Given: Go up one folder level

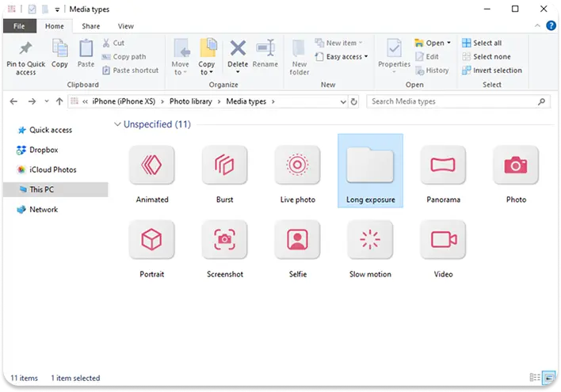Looking at the screenshot, I should pos(59,101).
